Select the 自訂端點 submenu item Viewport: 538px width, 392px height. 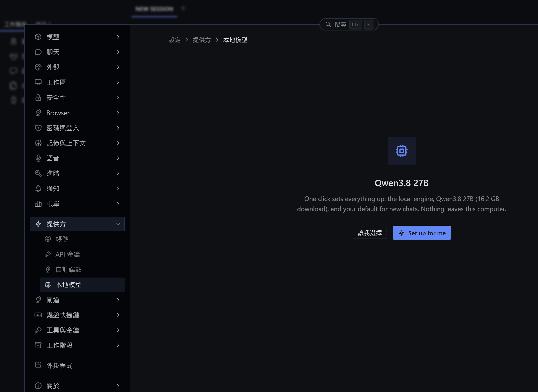click(x=82, y=269)
